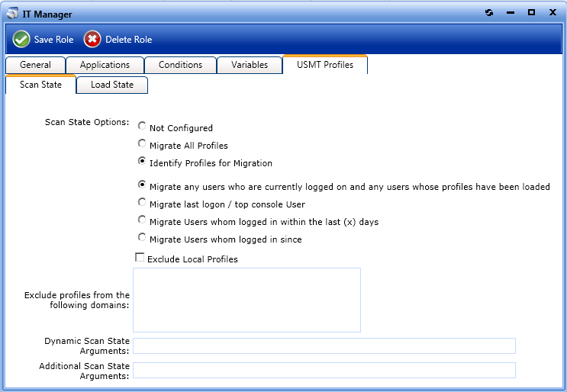The image size is (567, 392).
Task: Click the Scan State Options label
Action: [87, 122]
